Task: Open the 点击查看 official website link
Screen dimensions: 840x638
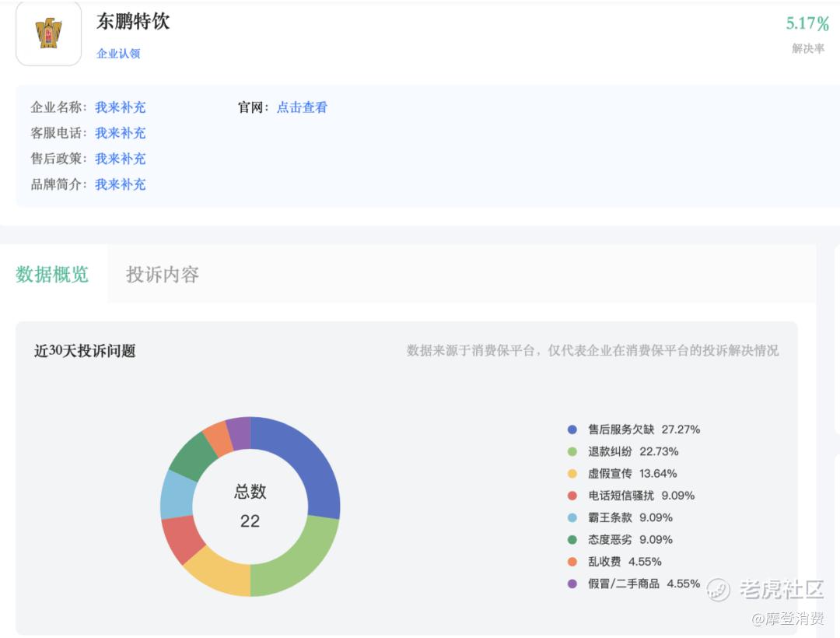Action: [302, 107]
